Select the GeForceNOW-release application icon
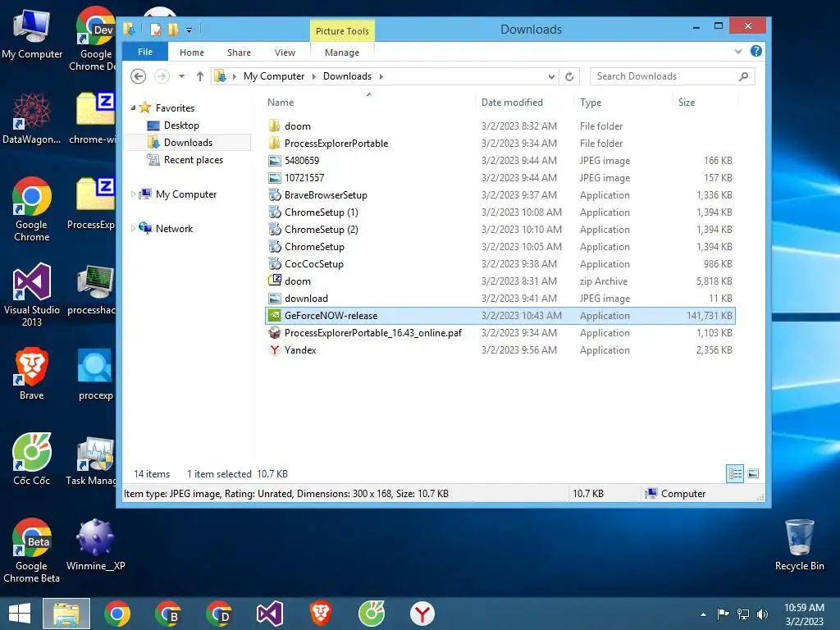840x630 pixels. 274,316
